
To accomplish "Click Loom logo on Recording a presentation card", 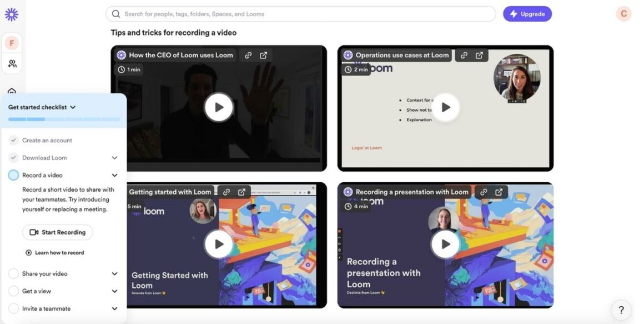I will 348,192.
